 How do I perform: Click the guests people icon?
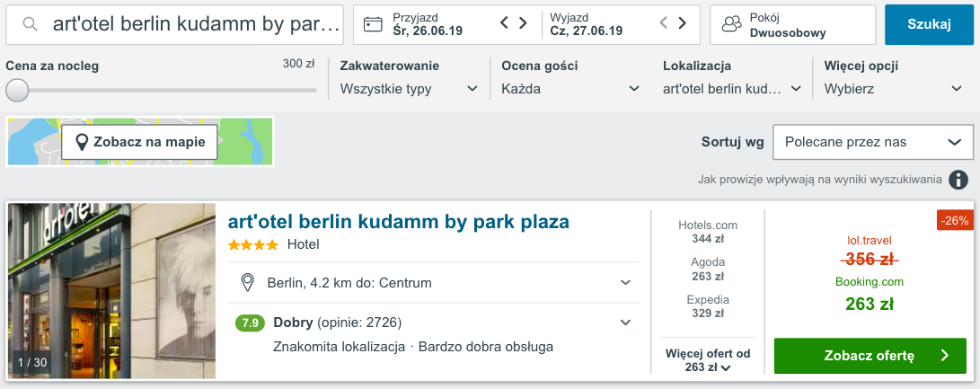coord(730,25)
